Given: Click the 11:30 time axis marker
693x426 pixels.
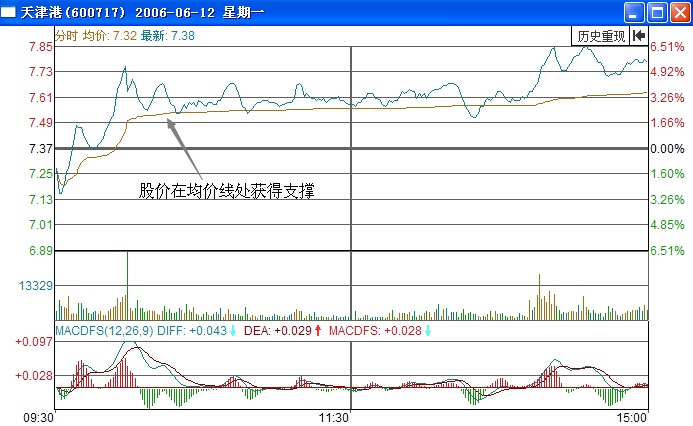Looking at the screenshot, I should point(333,416).
